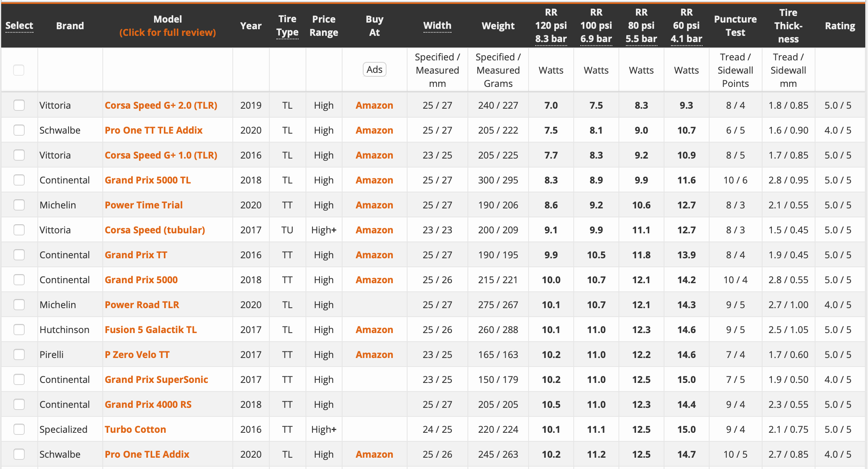This screenshot has height=469, width=868.
Task: Open the Grand Prix 5000 TL review
Action: tap(148, 180)
